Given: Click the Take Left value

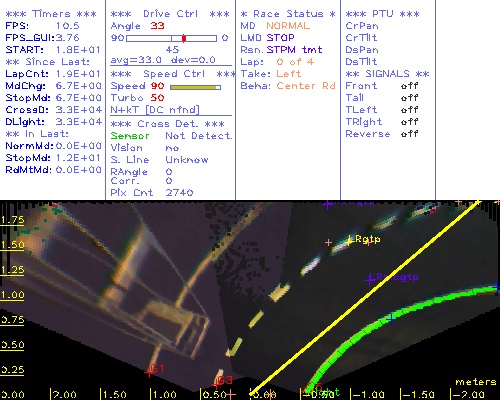Looking at the screenshot, I should point(289,74).
